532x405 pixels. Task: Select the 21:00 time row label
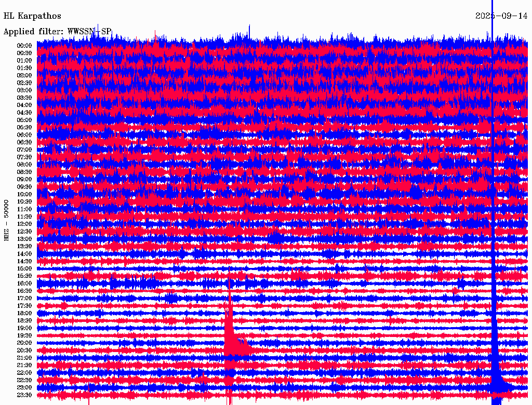24,358
